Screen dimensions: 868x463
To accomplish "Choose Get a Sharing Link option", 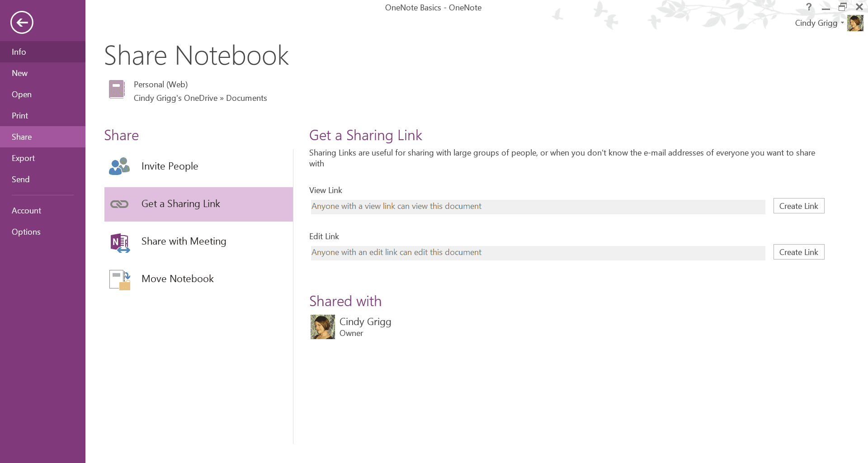I will [198, 204].
